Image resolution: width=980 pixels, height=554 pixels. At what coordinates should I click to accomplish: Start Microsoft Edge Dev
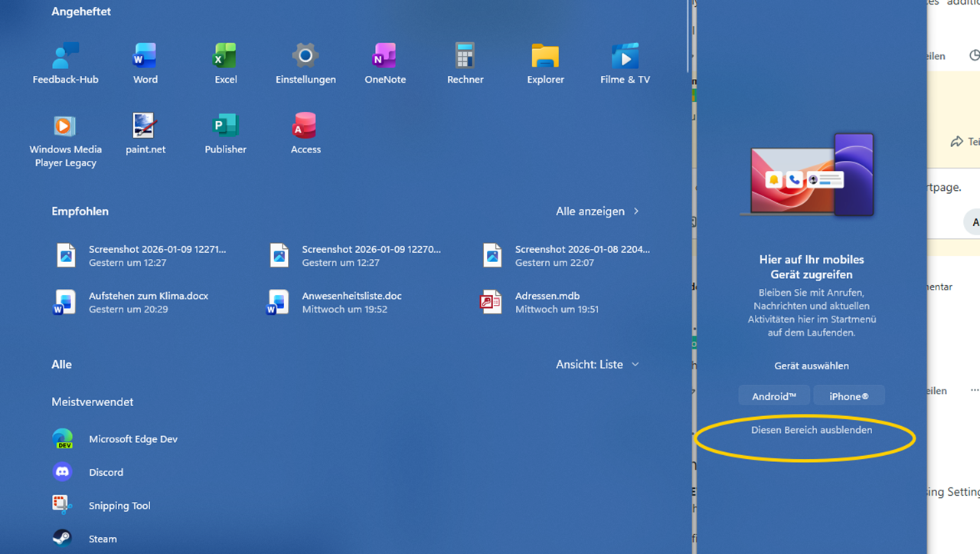133,439
